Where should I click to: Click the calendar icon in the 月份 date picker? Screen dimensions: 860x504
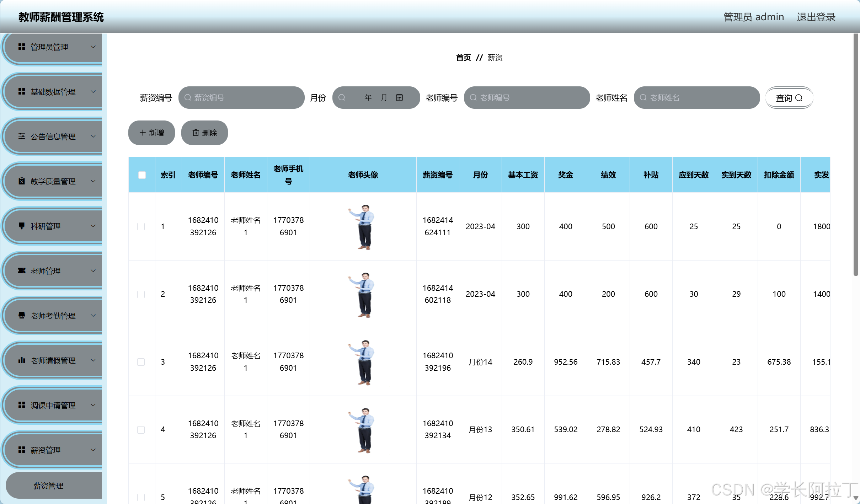coord(399,97)
